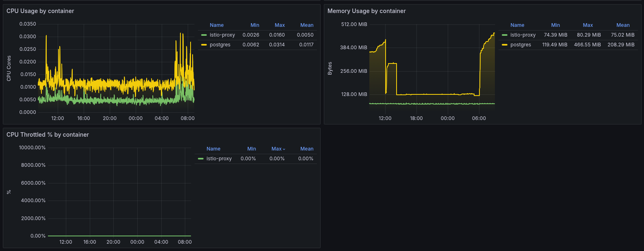Sort CPU Usage legend by Name column
644x251 pixels.
(217, 25)
